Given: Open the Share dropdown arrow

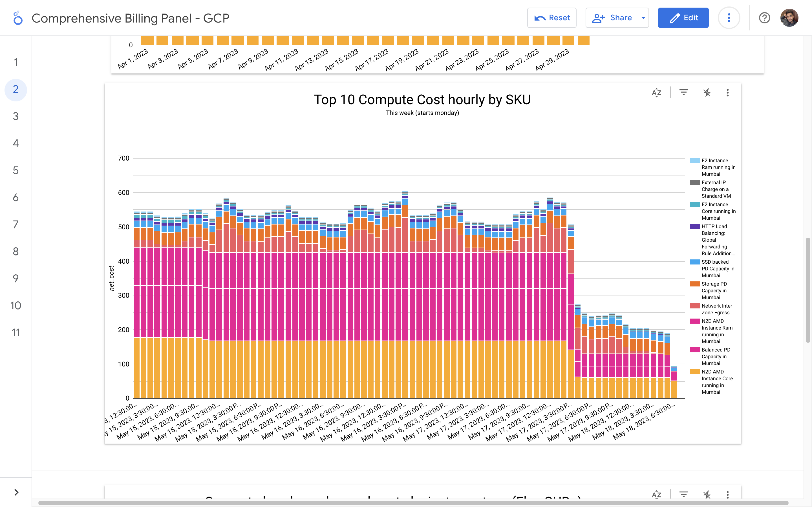Looking at the screenshot, I should (643, 18).
